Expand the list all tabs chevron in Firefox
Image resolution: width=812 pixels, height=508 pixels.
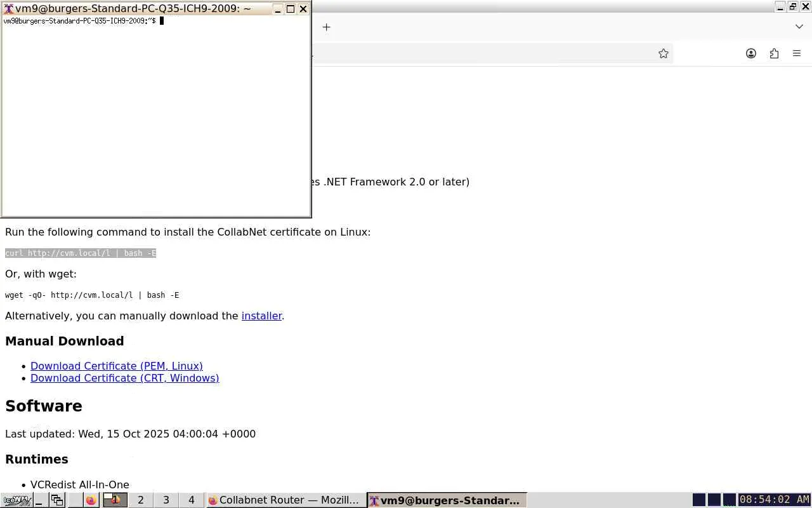coord(799,27)
